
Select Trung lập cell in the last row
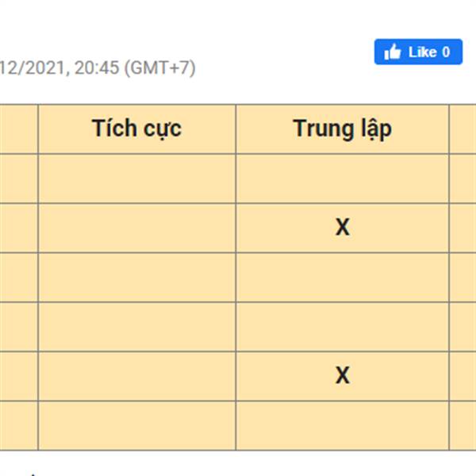click(x=342, y=425)
